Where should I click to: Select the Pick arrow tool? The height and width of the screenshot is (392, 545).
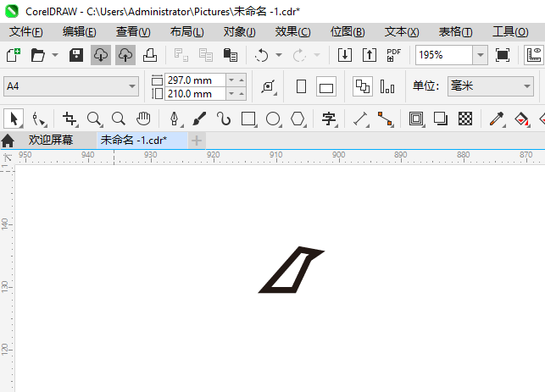[x=14, y=119]
